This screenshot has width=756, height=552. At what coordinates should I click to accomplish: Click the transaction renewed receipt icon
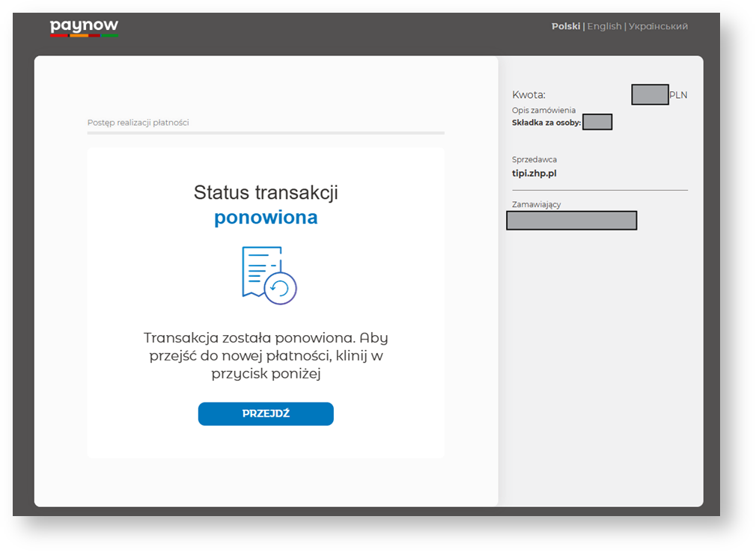(269, 275)
